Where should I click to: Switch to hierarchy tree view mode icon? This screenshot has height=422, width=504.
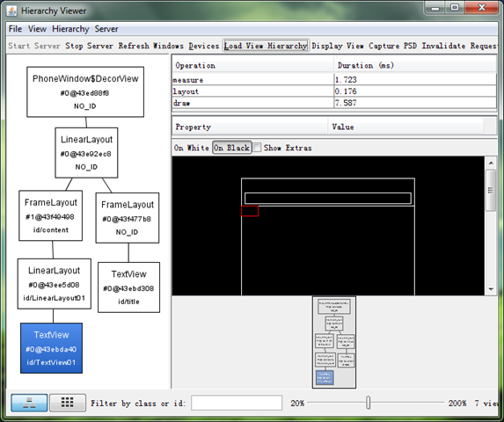29,403
